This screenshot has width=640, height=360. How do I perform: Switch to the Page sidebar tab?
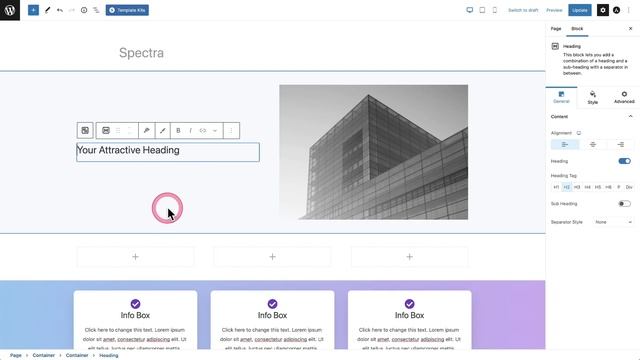556,29
